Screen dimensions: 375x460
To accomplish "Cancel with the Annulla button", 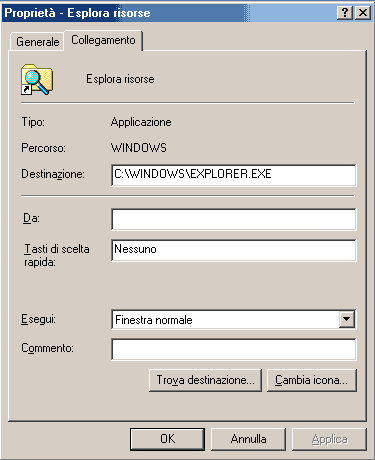I will pos(248,439).
